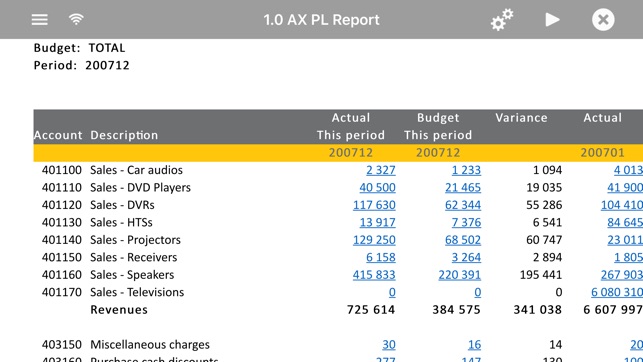Image resolution: width=643 pixels, height=362 pixels.
Task: Click Budget This period column header
Action: click(438, 126)
